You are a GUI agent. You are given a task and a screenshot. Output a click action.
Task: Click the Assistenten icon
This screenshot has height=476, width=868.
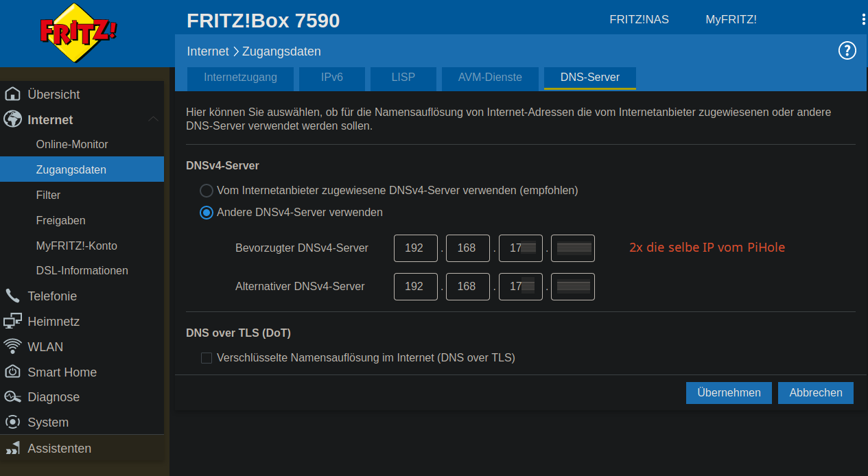12,448
